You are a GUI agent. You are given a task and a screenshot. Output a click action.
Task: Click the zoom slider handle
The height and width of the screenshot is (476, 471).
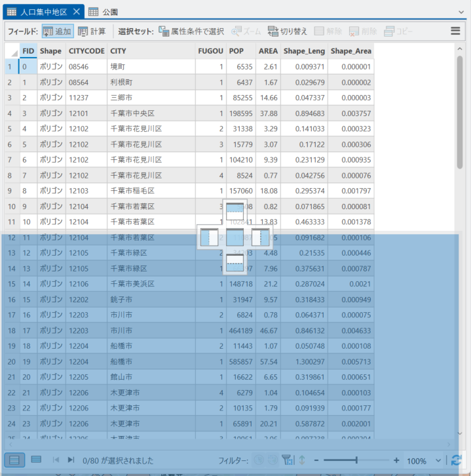tap(356, 460)
